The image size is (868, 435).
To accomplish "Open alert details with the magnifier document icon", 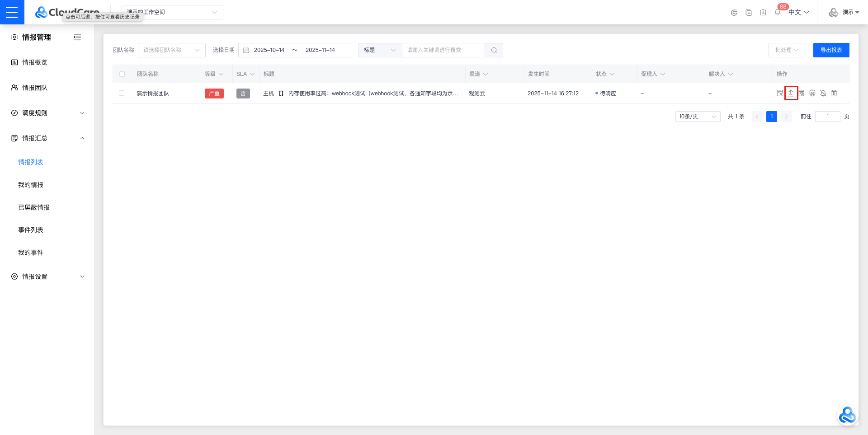I will click(779, 93).
